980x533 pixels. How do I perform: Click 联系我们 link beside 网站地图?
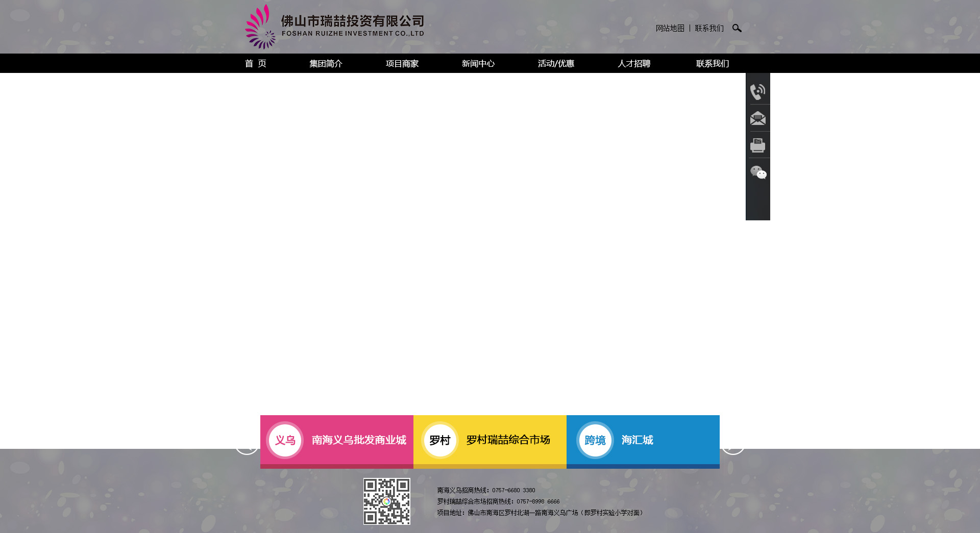[709, 29]
